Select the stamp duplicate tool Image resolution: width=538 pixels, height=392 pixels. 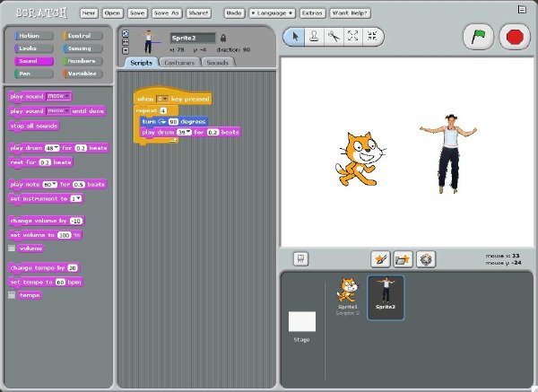[314, 37]
